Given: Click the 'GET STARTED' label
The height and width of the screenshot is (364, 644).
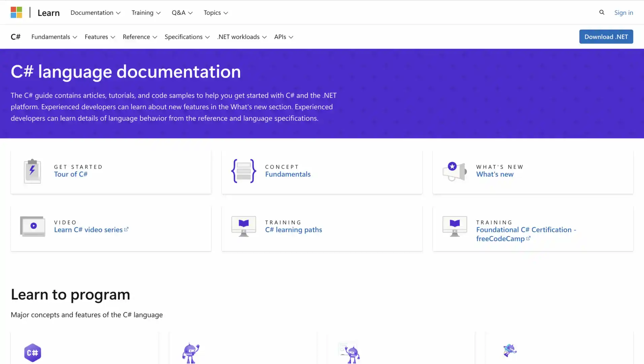Looking at the screenshot, I should tap(78, 167).
